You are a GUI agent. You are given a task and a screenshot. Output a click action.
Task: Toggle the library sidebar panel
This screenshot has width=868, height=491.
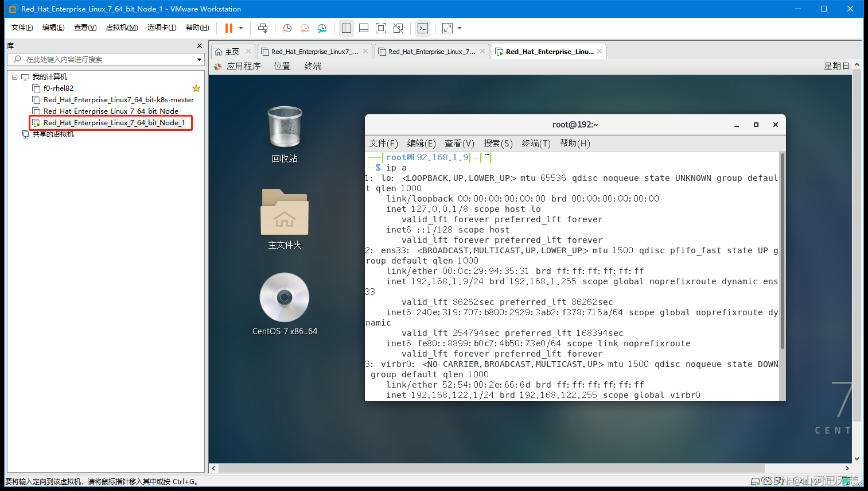[347, 28]
